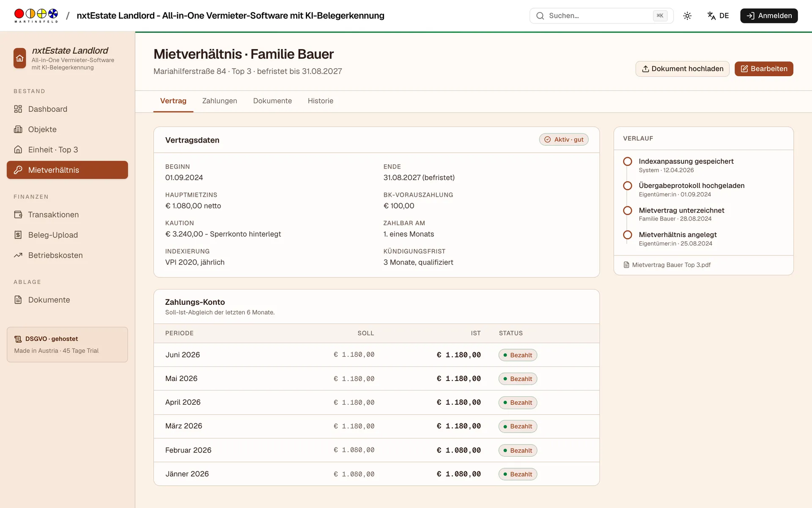Viewport: 812px width, 508px height.
Task: Click the ⌘K shortcut badge in search
Action: pyautogui.click(x=660, y=16)
